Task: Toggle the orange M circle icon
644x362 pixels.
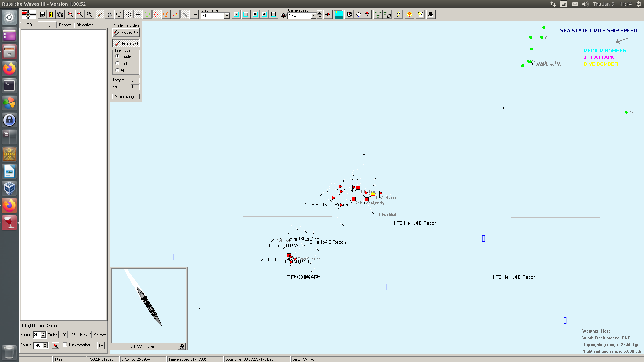Action: click(166, 14)
